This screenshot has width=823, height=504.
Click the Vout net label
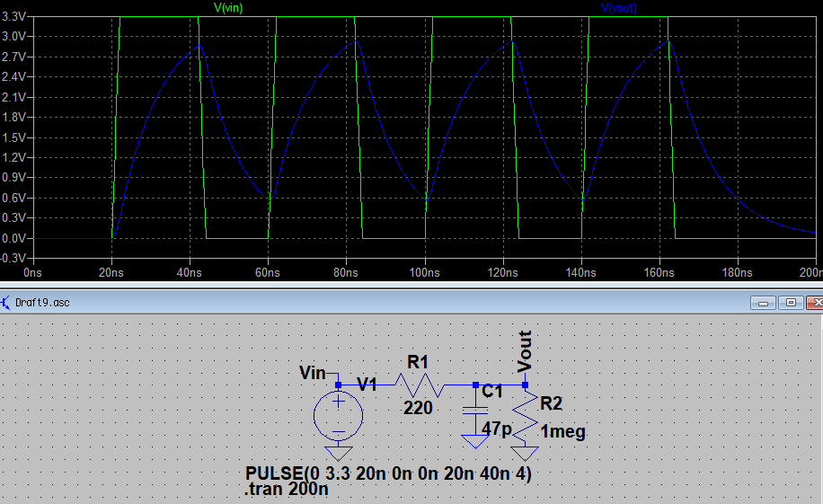[525, 351]
